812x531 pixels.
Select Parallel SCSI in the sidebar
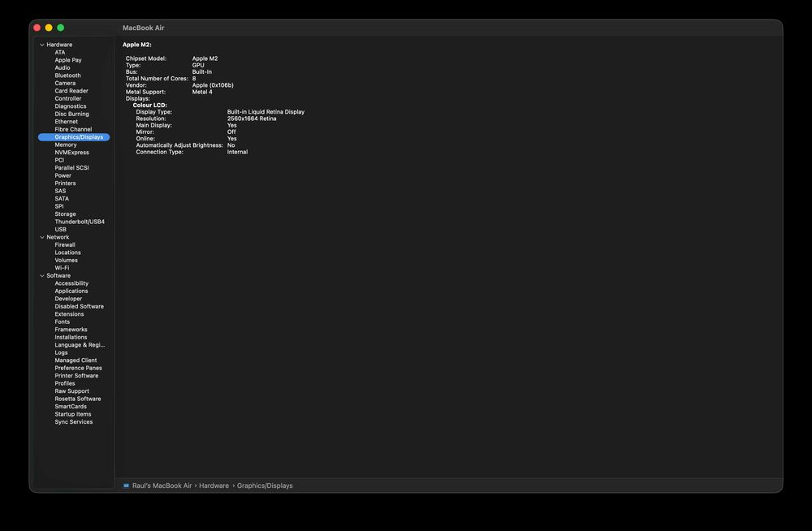pyautogui.click(x=72, y=168)
